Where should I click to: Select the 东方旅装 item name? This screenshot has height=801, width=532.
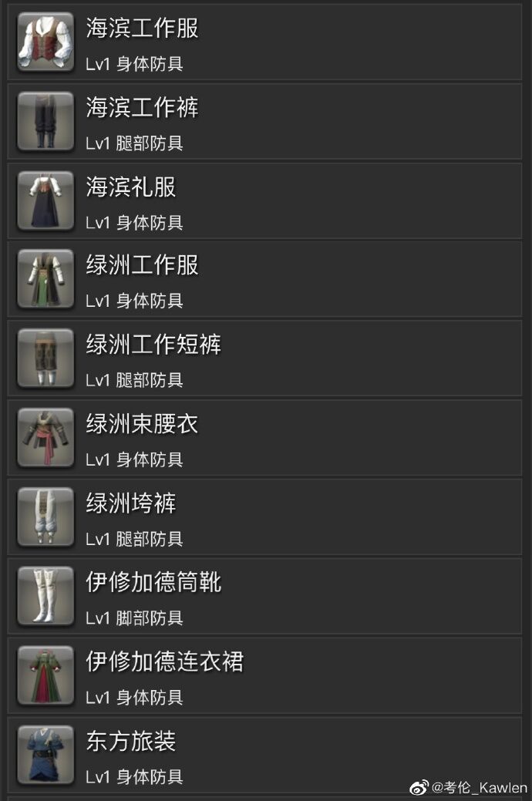pyautogui.click(x=131, y=741)
